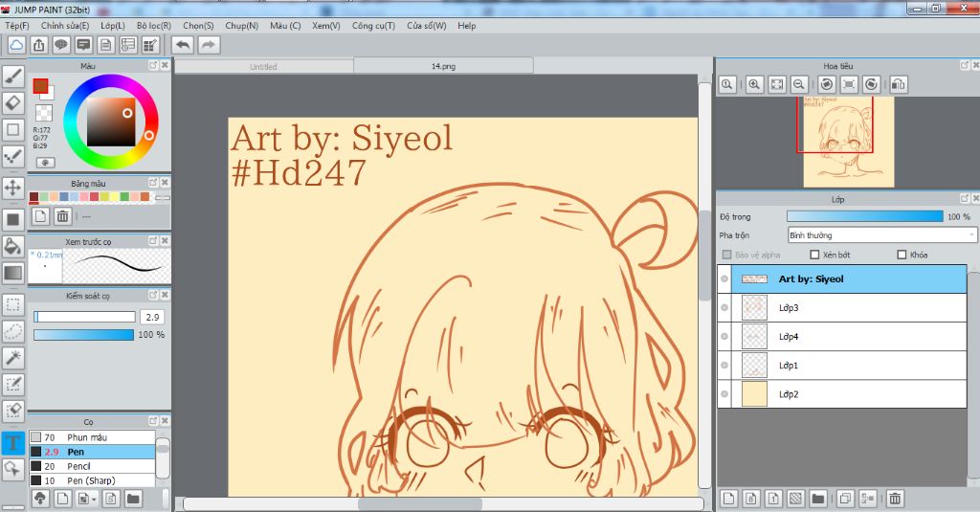Select the Lớp3 layer row
Screen dimensions: 980x512
[x=841, y=307]
